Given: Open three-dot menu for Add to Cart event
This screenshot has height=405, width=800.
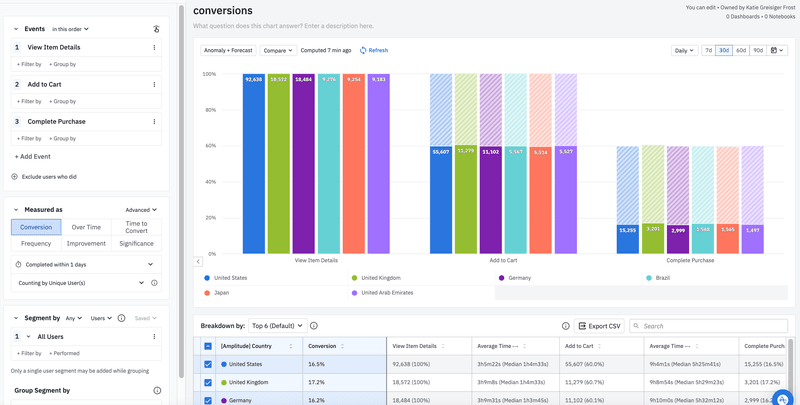Looking at the screenshot, I should click(x=154, y=85).
